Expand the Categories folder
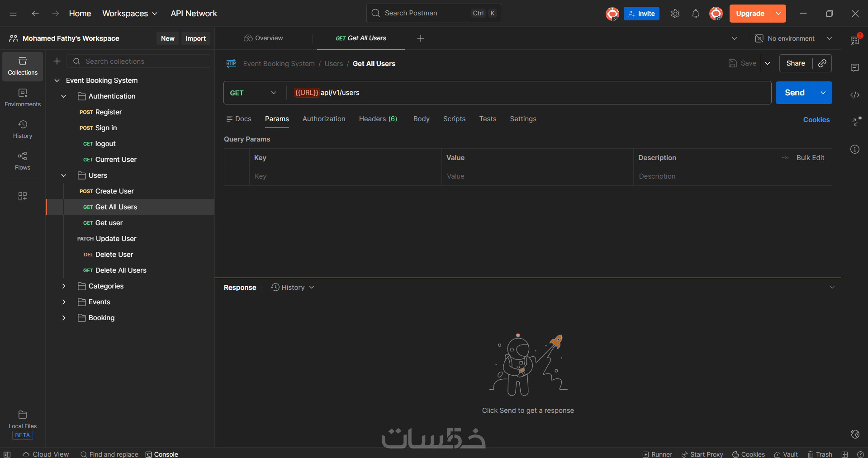Image resolution: width=868 pixels, height=458 pixels. pyautogui.click(x=64, y=286)
